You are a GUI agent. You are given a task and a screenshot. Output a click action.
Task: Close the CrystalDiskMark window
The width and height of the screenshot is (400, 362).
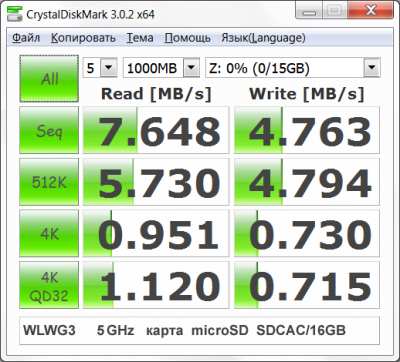click(370, 11)
